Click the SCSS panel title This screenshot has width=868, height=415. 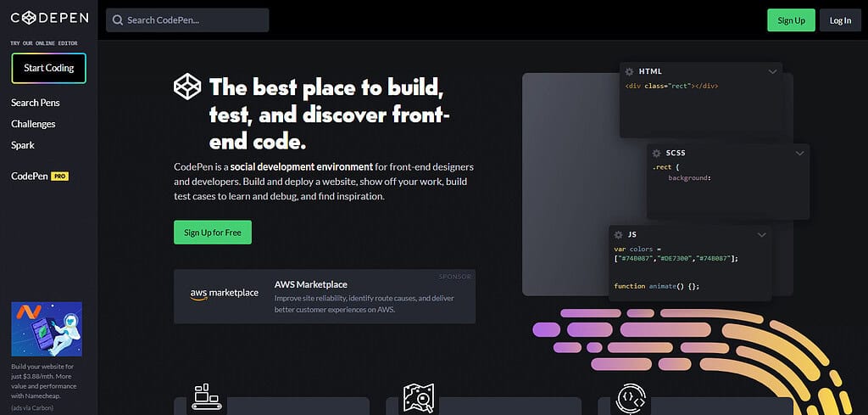coord(676,153)
